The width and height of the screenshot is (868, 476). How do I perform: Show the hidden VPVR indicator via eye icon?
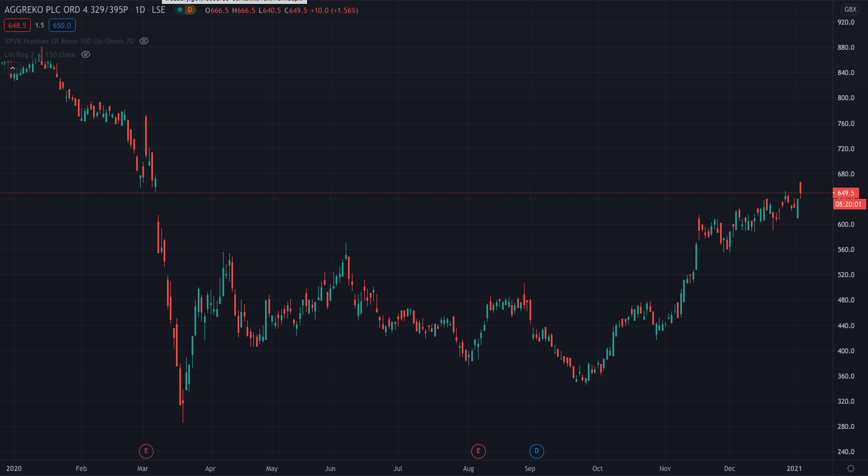click(x=144, y=41)
